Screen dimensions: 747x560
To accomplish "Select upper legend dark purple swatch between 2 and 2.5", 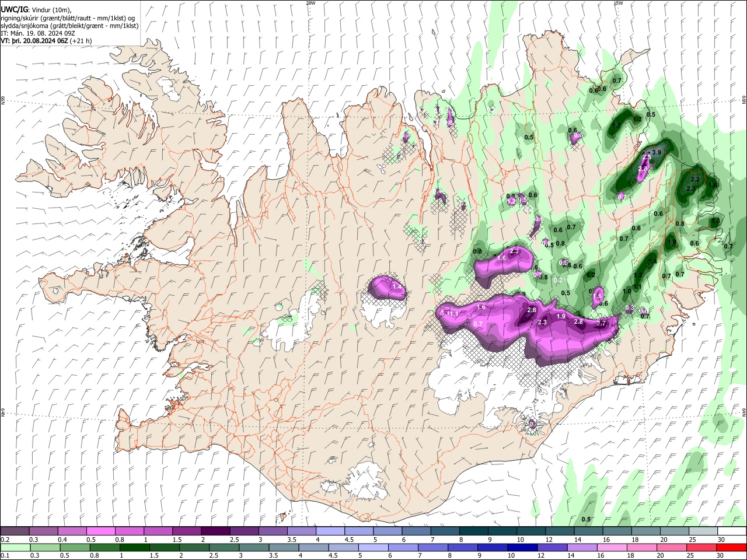I will [x=215, y=531].
